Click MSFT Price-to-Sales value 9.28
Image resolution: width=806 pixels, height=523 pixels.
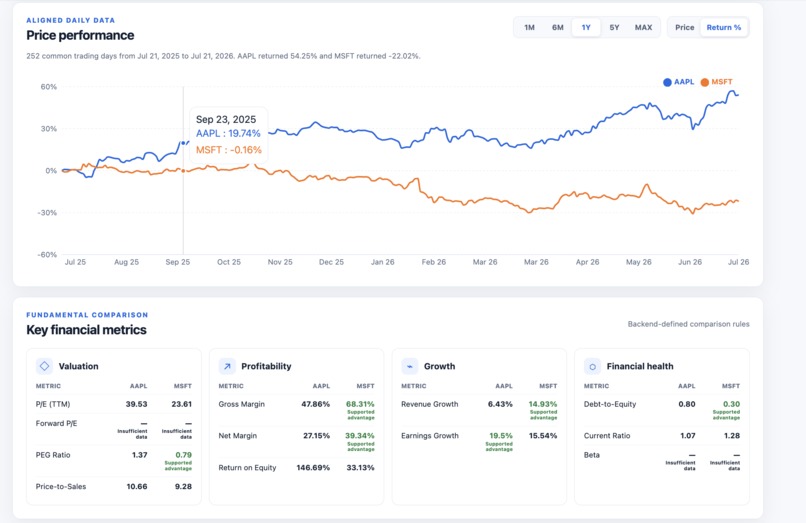tap(183, 486)
